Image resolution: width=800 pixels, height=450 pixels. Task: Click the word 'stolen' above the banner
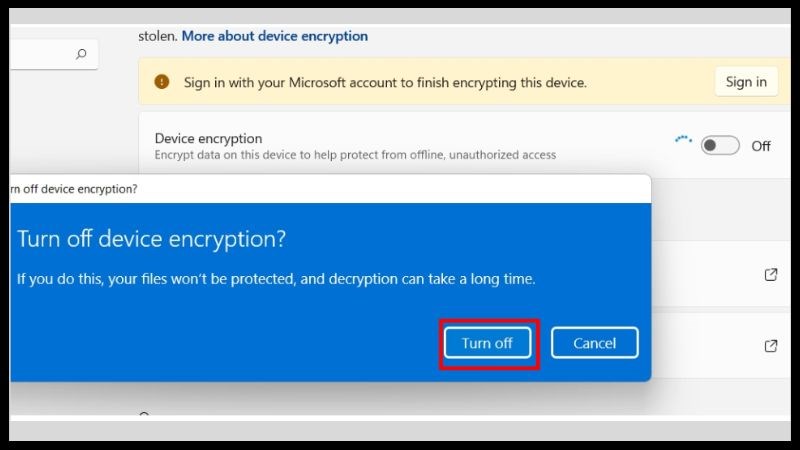pyautogui.click(x=157, y=36)
